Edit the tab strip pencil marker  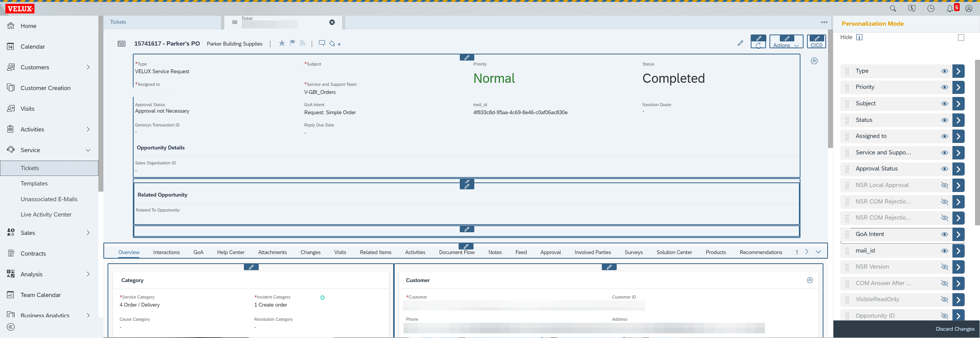tap(466, 246)
